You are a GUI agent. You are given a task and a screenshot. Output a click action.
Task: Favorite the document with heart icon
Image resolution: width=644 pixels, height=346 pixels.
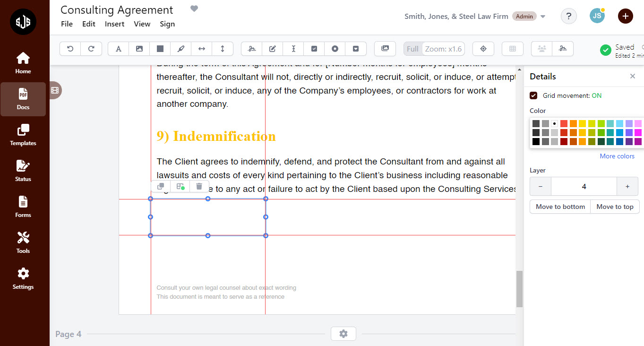194,9
